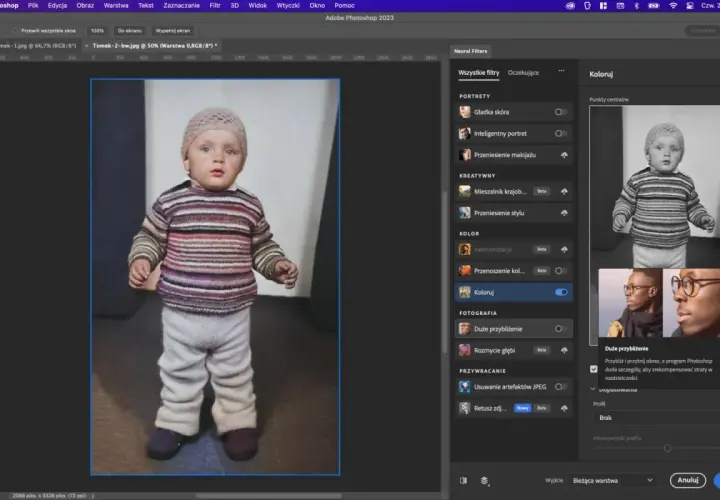Click the Rozmycie głębi filter thumbnail icon
Screen dimensions: 720x500
coord(465,350)
